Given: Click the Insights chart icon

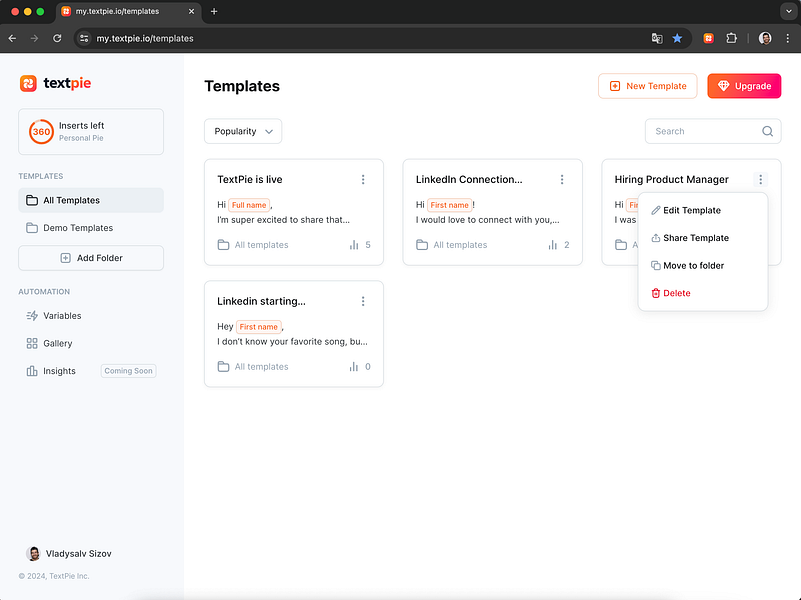Looking at the screenshot, I should pyautogui.click(x=32, y=371).
